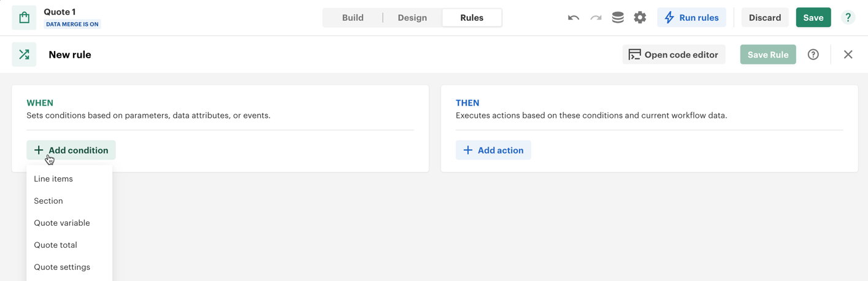Click the Discard button

tap(764, 18)
